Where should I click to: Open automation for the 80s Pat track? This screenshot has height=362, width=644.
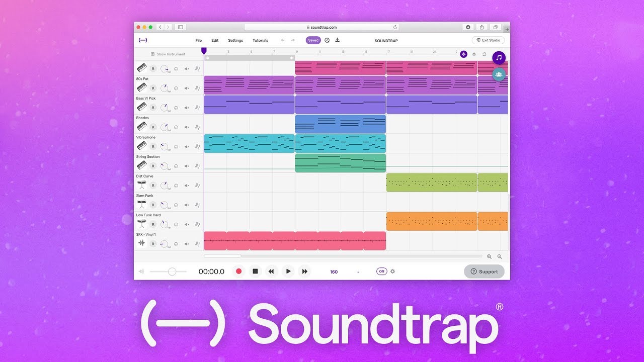(198, 88)
